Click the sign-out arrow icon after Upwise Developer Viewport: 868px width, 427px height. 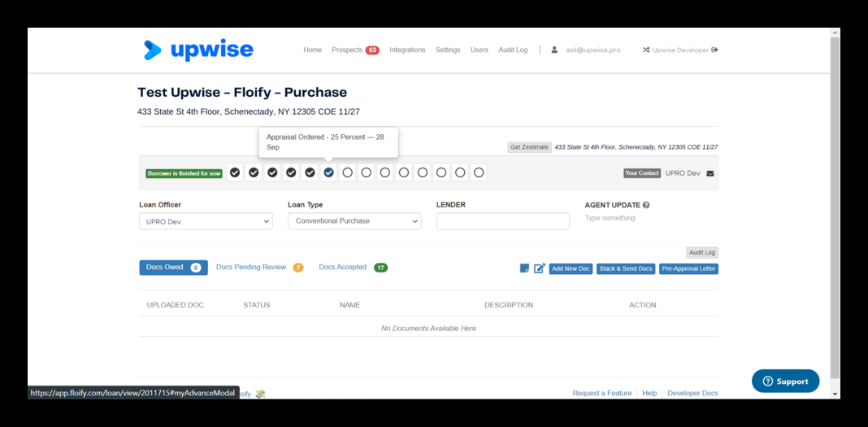point(714,50)
